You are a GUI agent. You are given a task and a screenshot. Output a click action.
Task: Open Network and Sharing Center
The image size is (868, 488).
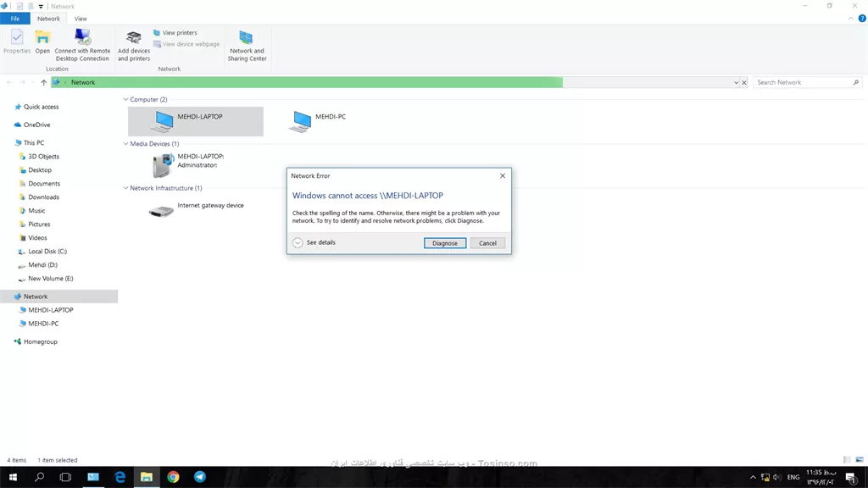[x=247, y=46]
